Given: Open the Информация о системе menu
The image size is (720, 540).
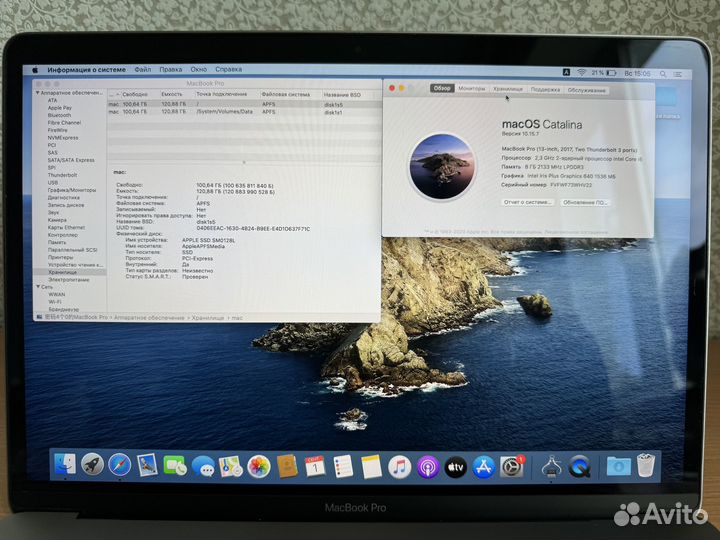Looking at the screenshot, I should [86, 70].
